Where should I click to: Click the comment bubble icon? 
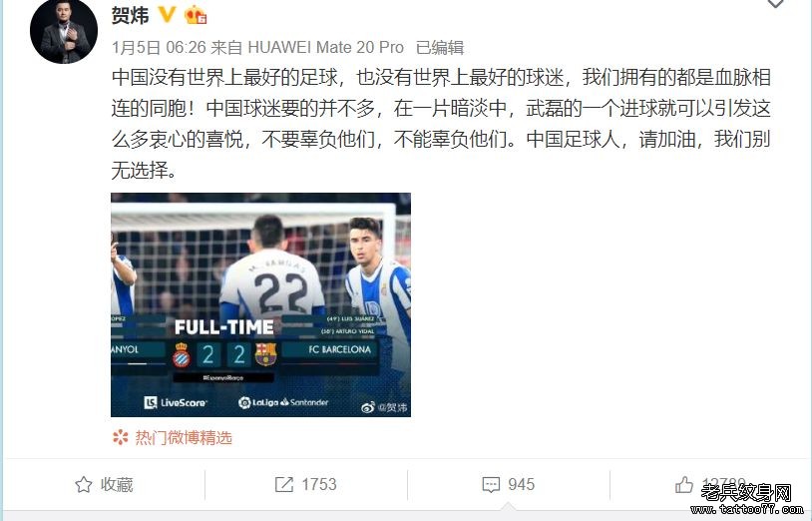point(491,485)
